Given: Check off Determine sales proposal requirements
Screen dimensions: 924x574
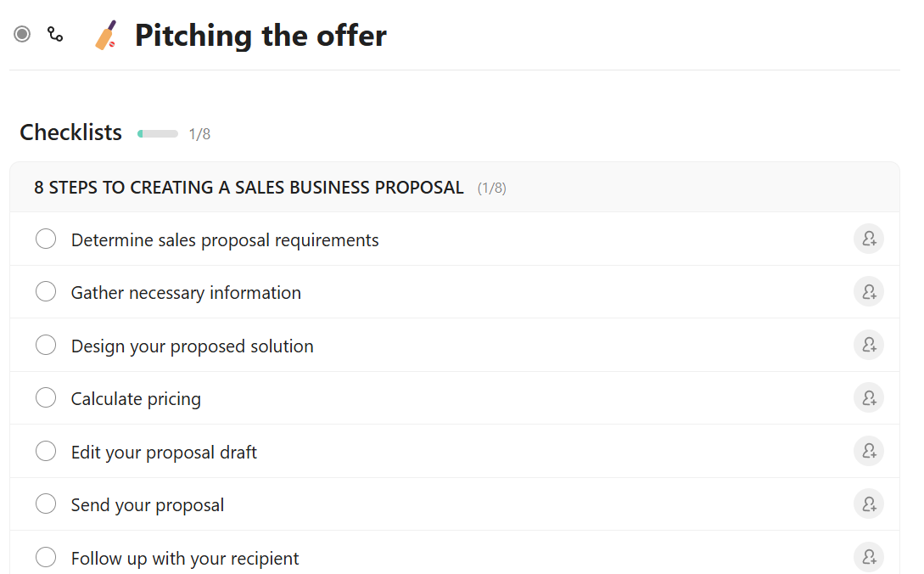Looking at the screenshot, I should [x=46, y=239].
